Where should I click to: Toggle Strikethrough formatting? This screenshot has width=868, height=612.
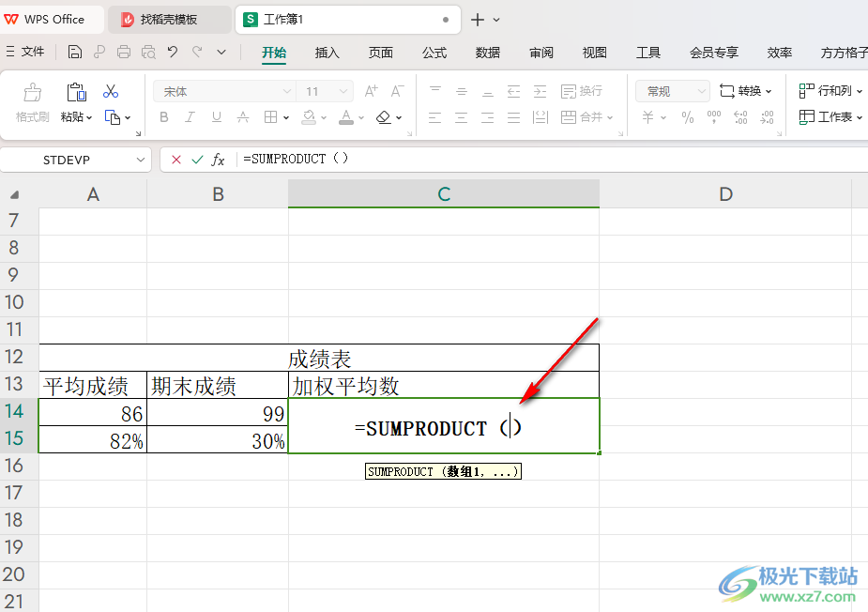coord(242,117)
